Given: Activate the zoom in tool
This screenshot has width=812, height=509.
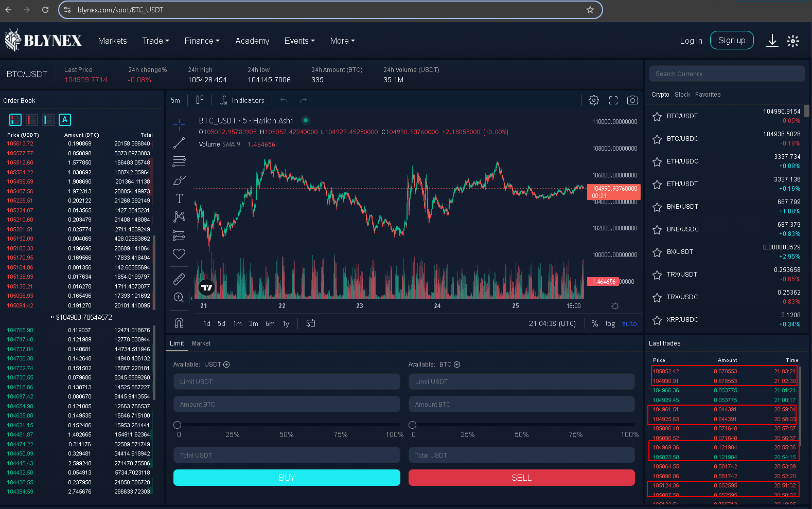Looking at the screenshot, I should 179,297.
